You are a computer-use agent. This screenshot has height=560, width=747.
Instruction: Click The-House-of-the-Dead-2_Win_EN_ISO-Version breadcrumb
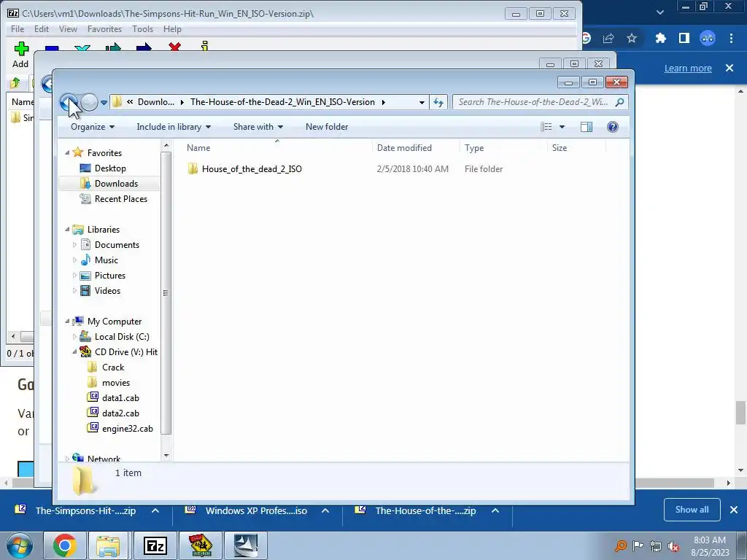[282, 102]
